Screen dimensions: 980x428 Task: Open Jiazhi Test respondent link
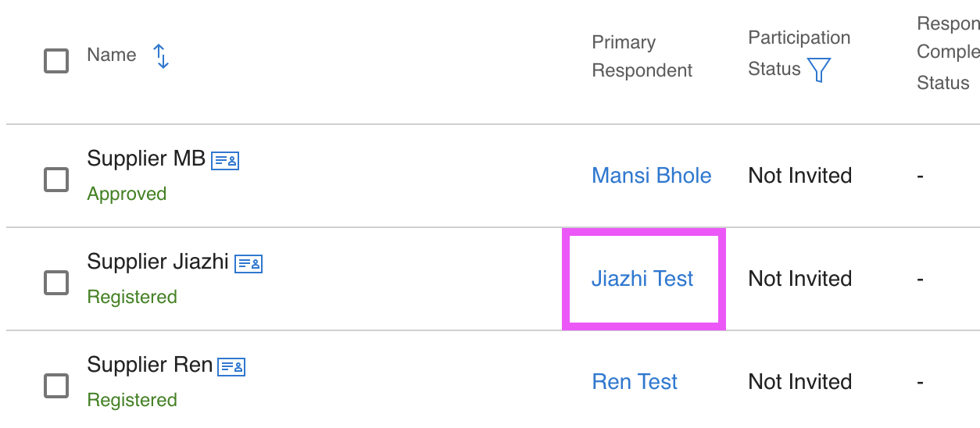[642, 279]
